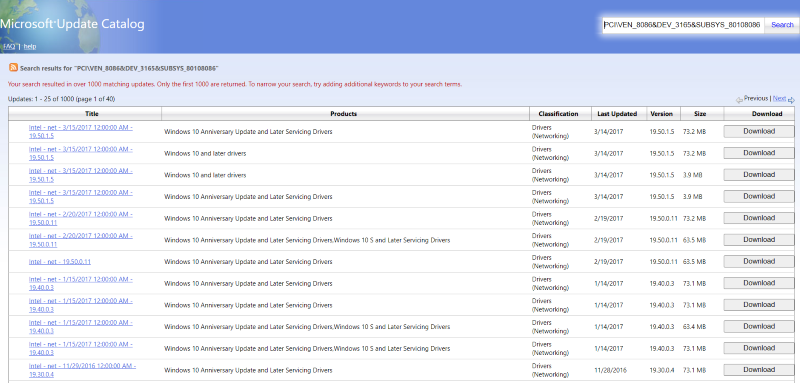The image size is (800, 383).
Task: Select 'Windows 10 and later drivers' in 73.2 MB row
Action: coord(205,154)
